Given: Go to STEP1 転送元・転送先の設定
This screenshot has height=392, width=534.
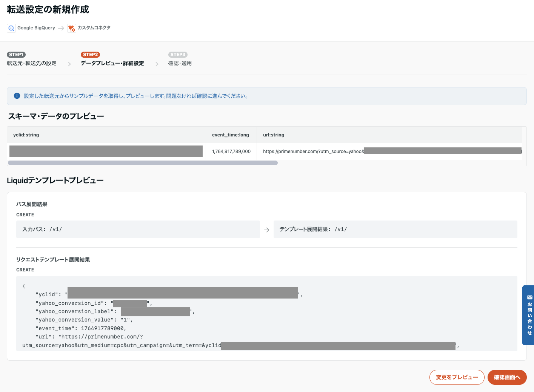Looking at the screenshot, I should 32,63.
